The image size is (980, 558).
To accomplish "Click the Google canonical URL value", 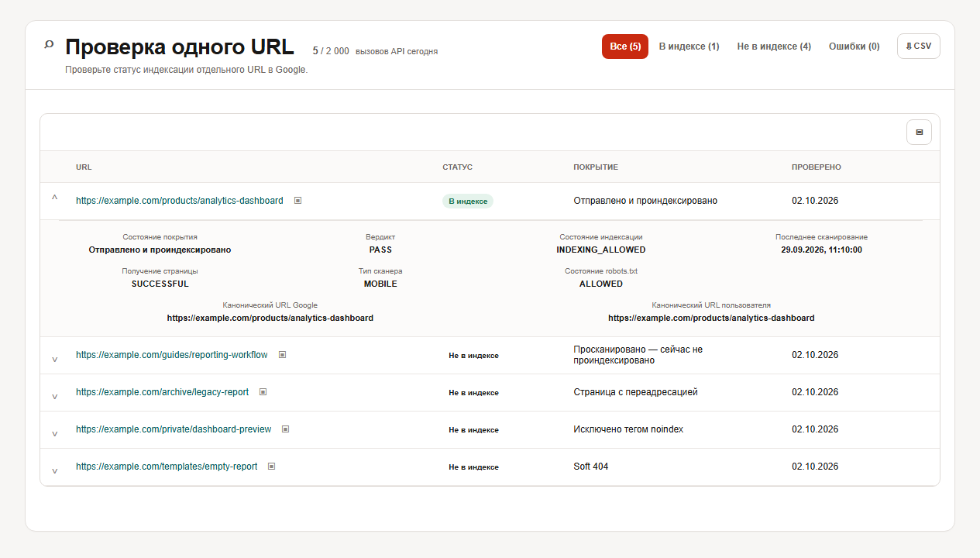I will pos(270,318).
